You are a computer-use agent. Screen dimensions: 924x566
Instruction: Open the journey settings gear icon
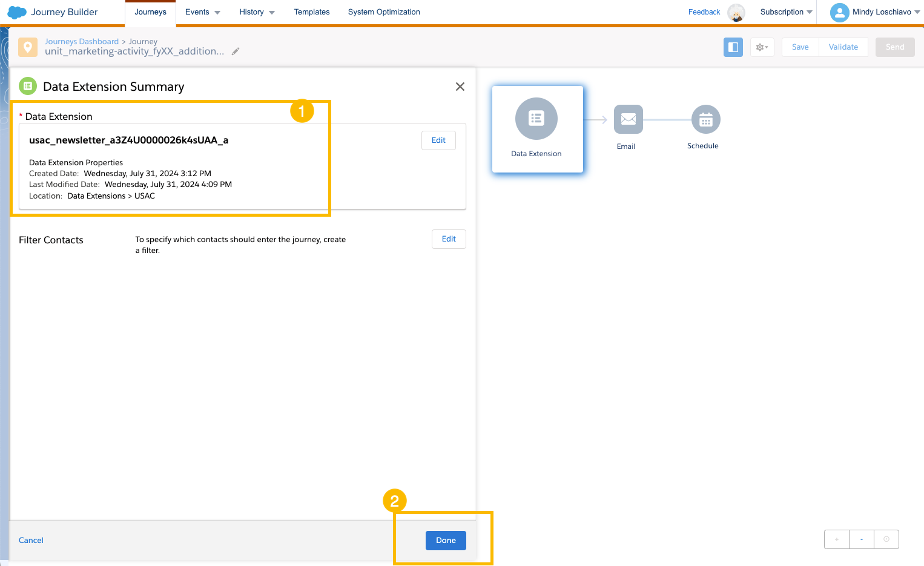[x=762, y=47]
